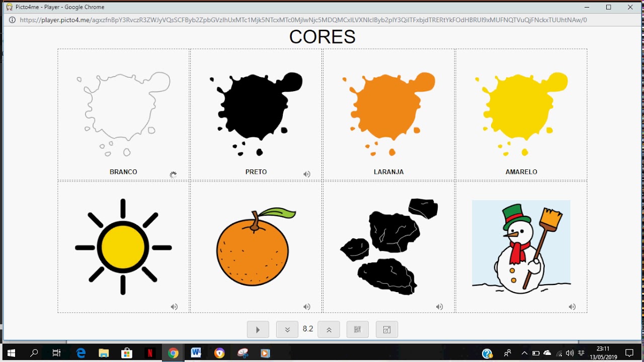Open the scissors snipping app in taskbar
The image size is (644, 362).
click(243, 353)
